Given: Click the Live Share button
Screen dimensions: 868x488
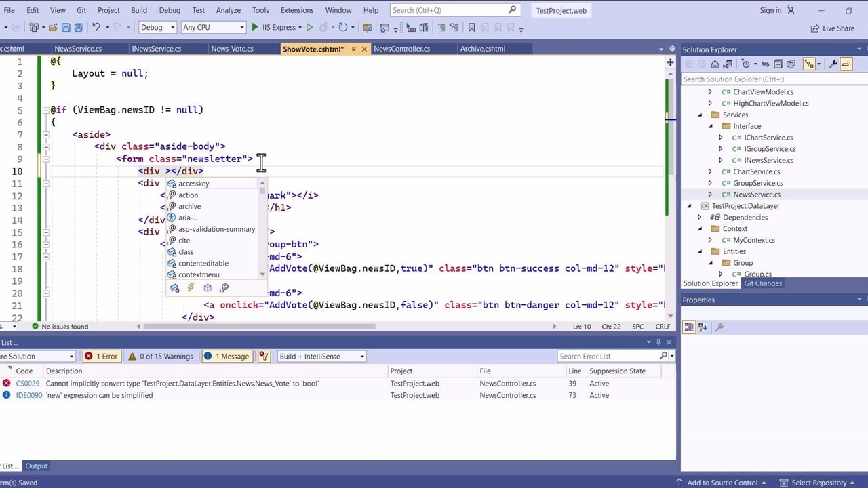Looking at the screenshot, I should [x=833, y=28].
